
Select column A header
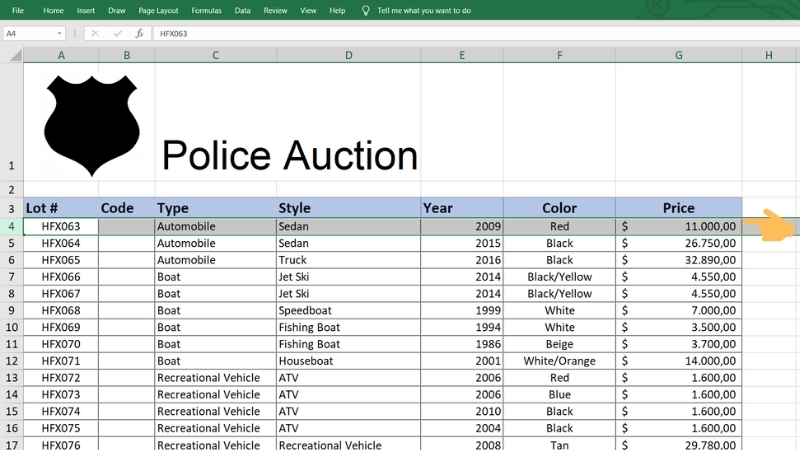click(x=61, y=55)
